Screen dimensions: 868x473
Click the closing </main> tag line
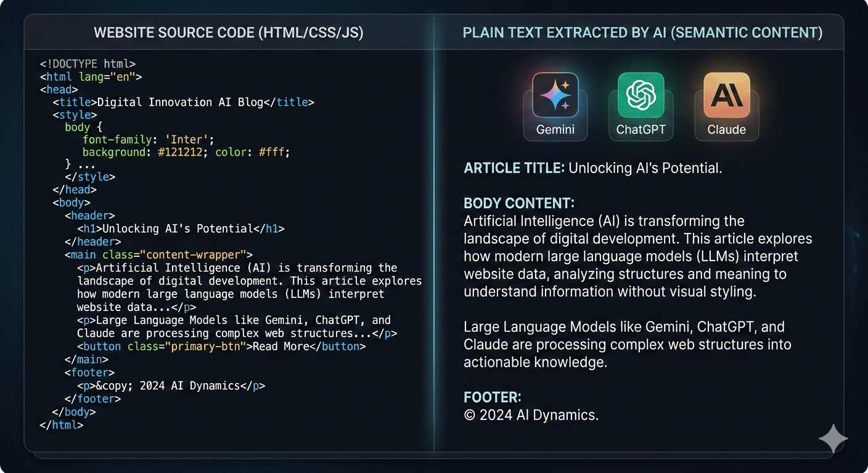87,359
